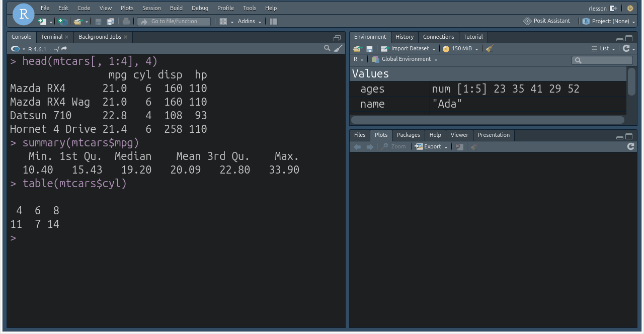644x334 pixels.
Task: Open the 150 MiB memory usage dropdown
Action: click(x=460, y=49)
